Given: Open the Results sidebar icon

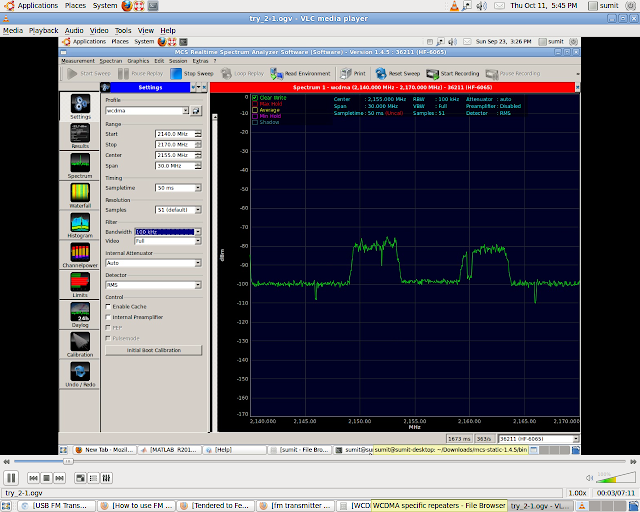Looking at the screenshot, I should coord(80,134).
